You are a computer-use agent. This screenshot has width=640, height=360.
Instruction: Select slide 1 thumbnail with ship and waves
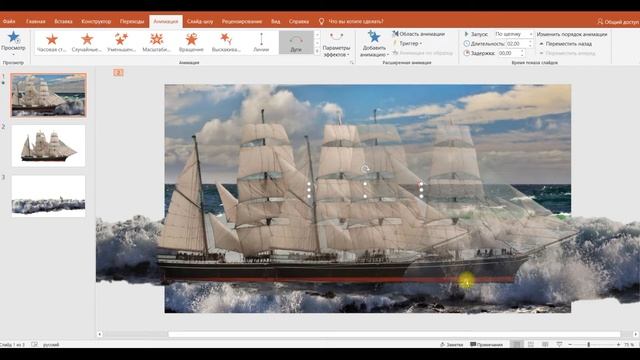[x=49, y=95]
